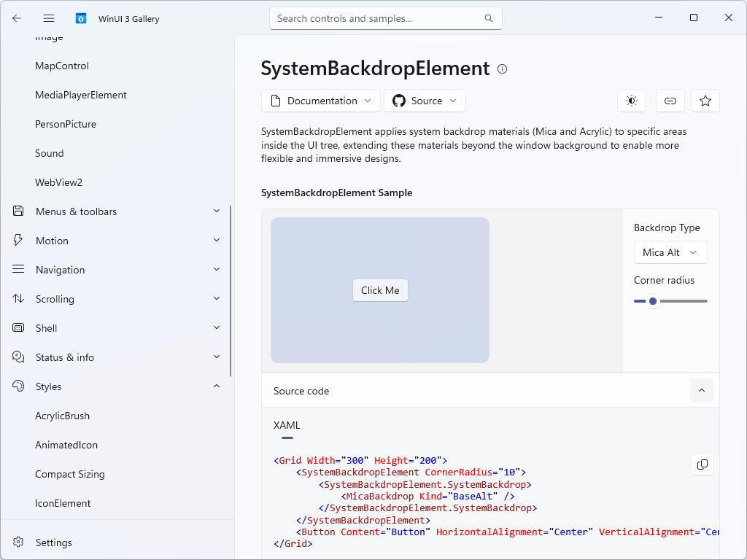Focus the Search controls and samples box
The image size is (747, 560).
point(385,18)
